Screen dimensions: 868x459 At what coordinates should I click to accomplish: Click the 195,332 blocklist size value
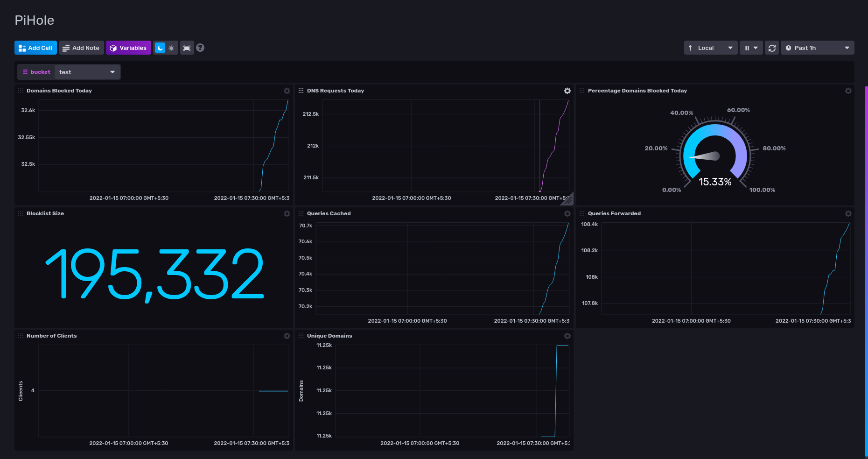[x=154, y=275]
